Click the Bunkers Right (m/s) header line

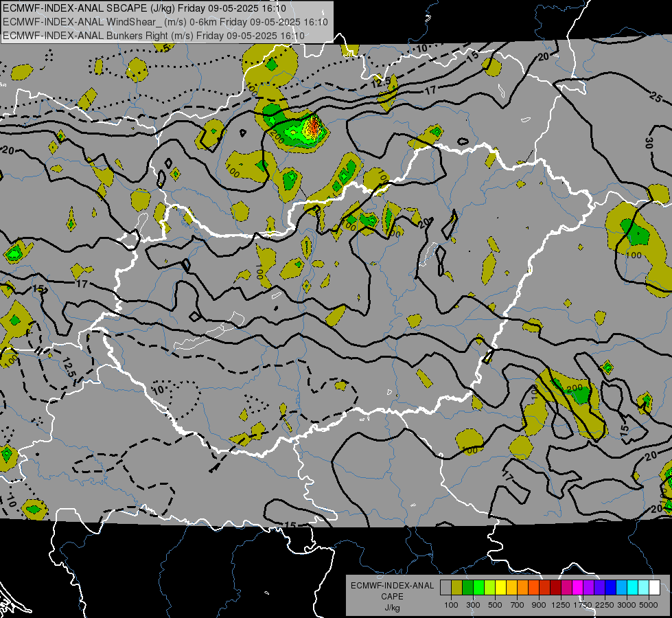[154, 36]
